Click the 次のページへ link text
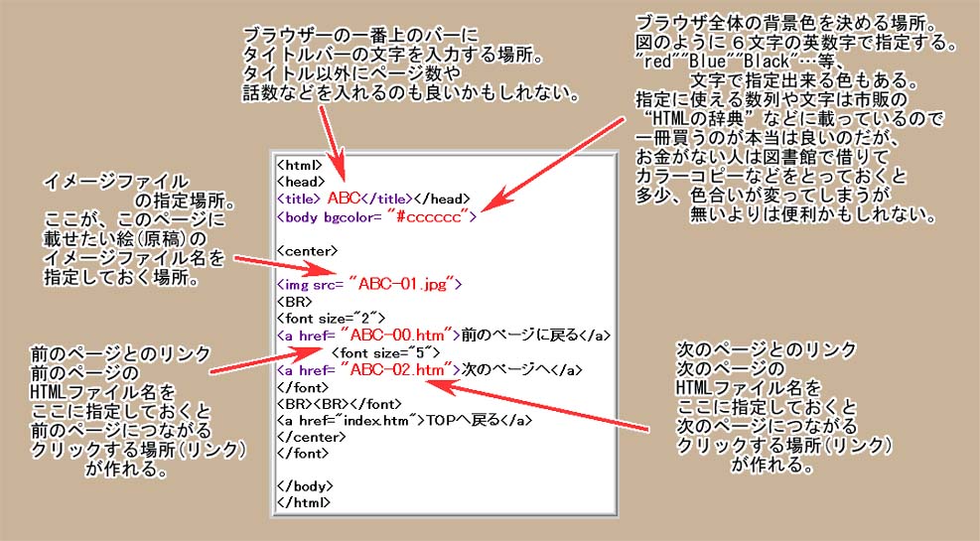This screenshot has height=541, width=980. [x=506, y=369]
